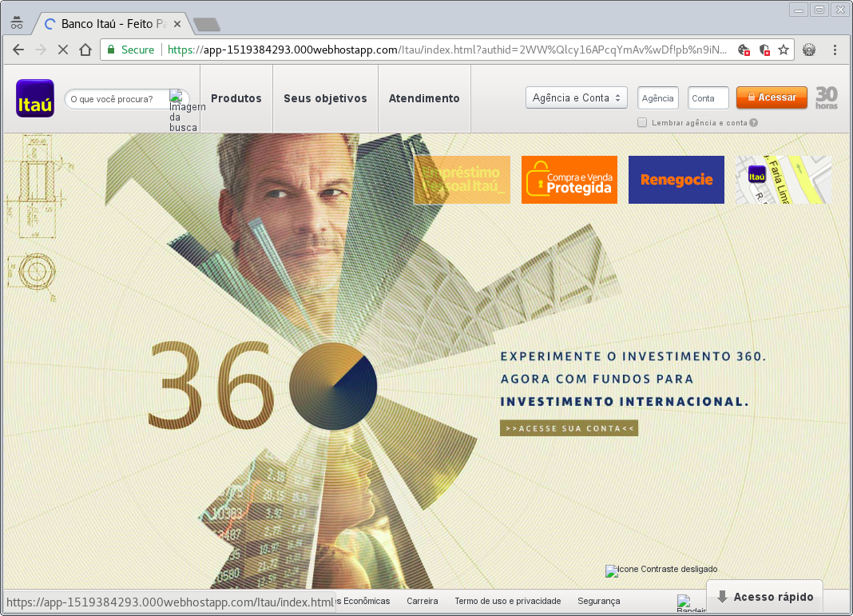Screen dimensions: 853x616
Task: Click the 30 horas logo
Action: coord(827,98)
